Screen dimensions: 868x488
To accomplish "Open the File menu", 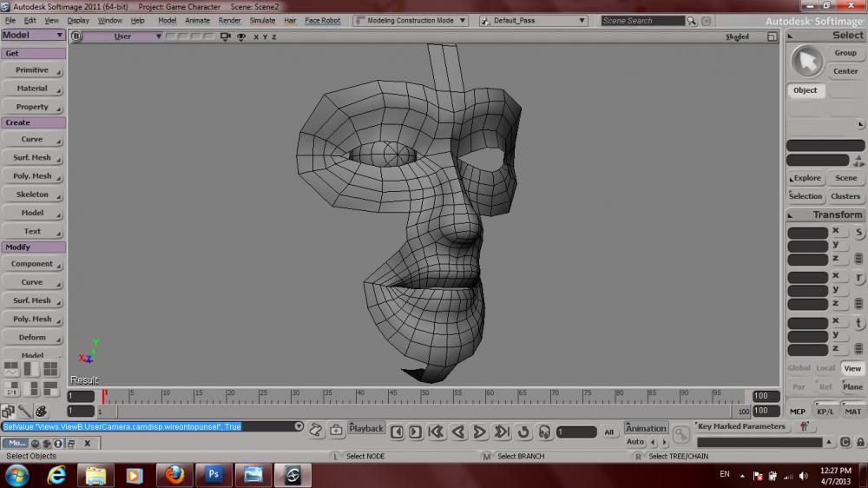I will coord(10,21).
